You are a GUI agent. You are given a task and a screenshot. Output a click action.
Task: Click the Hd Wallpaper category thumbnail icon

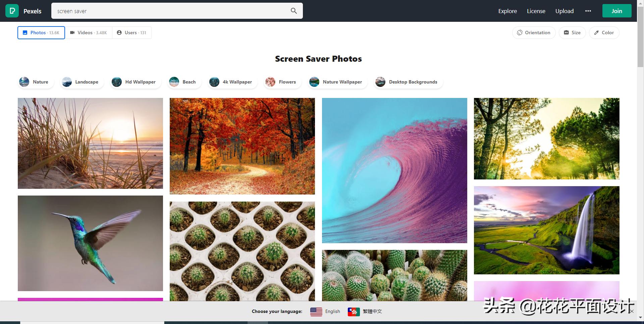pos(117,82)
